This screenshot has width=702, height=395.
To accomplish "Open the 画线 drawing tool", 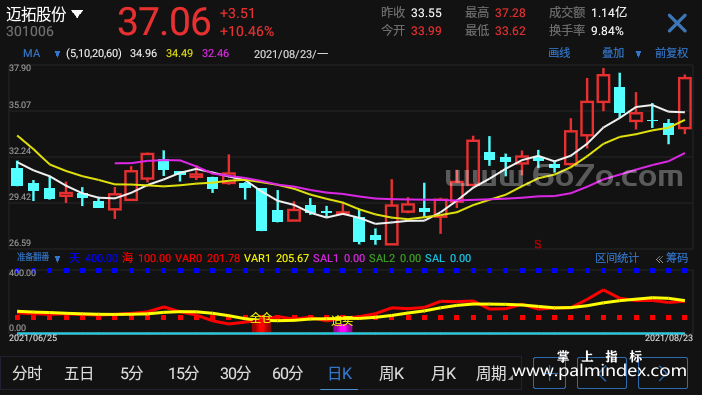I will (559, 53).
